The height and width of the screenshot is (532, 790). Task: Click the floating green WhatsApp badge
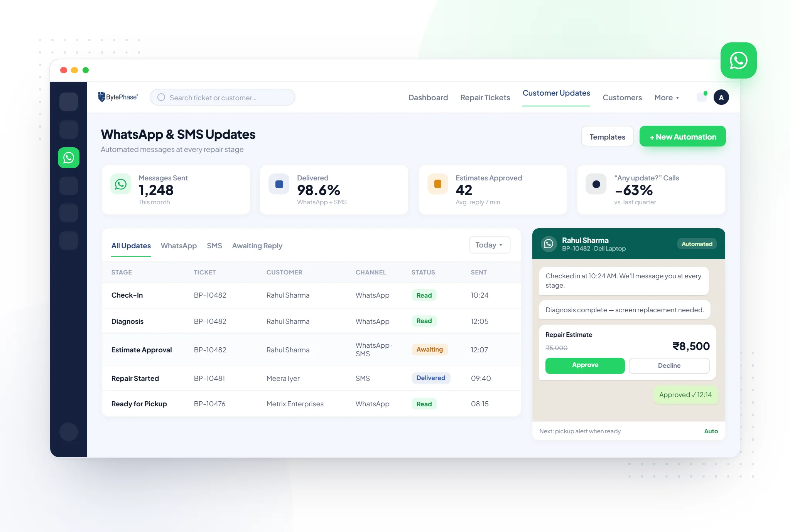tap(738, 61)
